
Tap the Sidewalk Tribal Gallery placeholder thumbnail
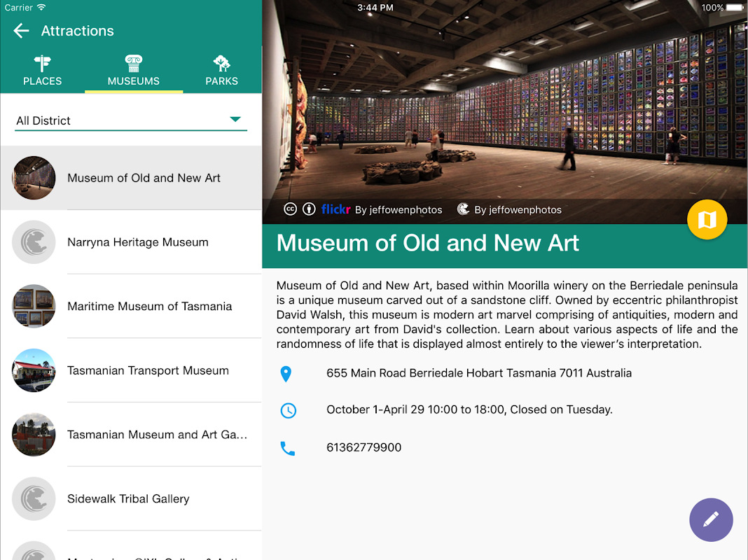pos(34,498)
